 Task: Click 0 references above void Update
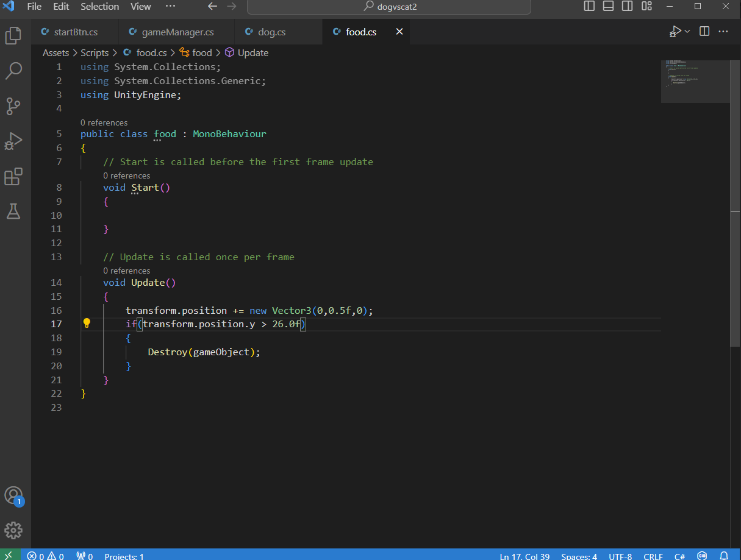(x=126, y=271)
